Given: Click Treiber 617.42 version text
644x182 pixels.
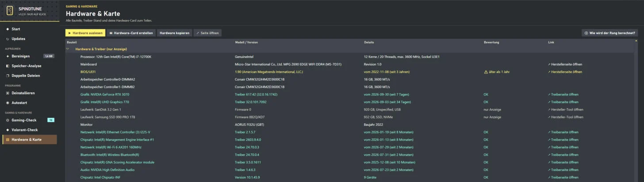Looking at the screenshot, I should (x=256, y=95).
